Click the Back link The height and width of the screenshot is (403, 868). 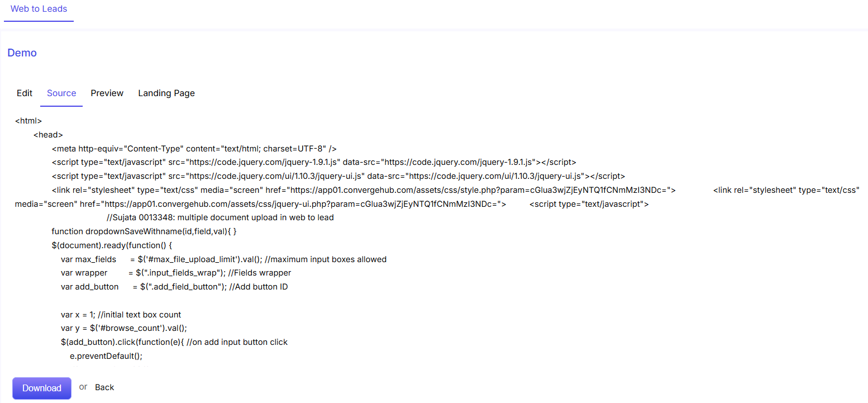(104, 387)
